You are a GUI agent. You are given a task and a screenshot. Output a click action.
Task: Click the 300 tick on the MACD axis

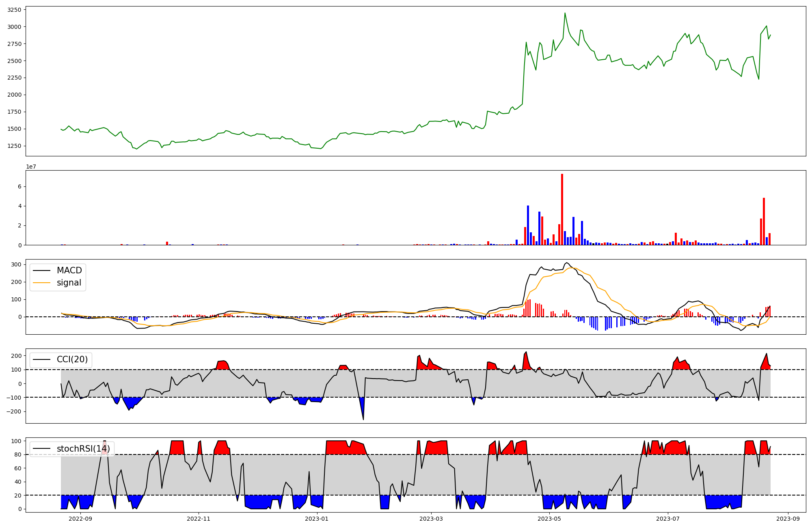(x=16, y=264)
